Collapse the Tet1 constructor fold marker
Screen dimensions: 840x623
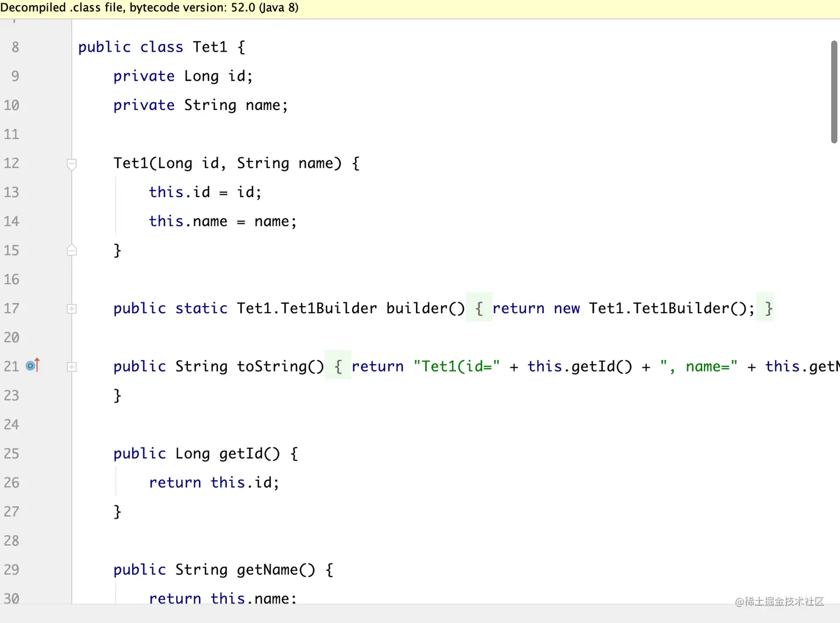(72, 164)
